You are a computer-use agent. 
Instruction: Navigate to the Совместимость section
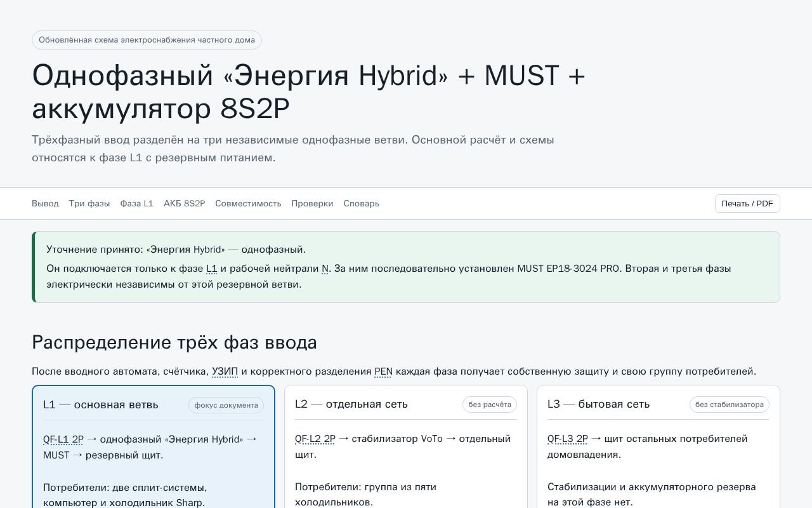pos(248,203)
